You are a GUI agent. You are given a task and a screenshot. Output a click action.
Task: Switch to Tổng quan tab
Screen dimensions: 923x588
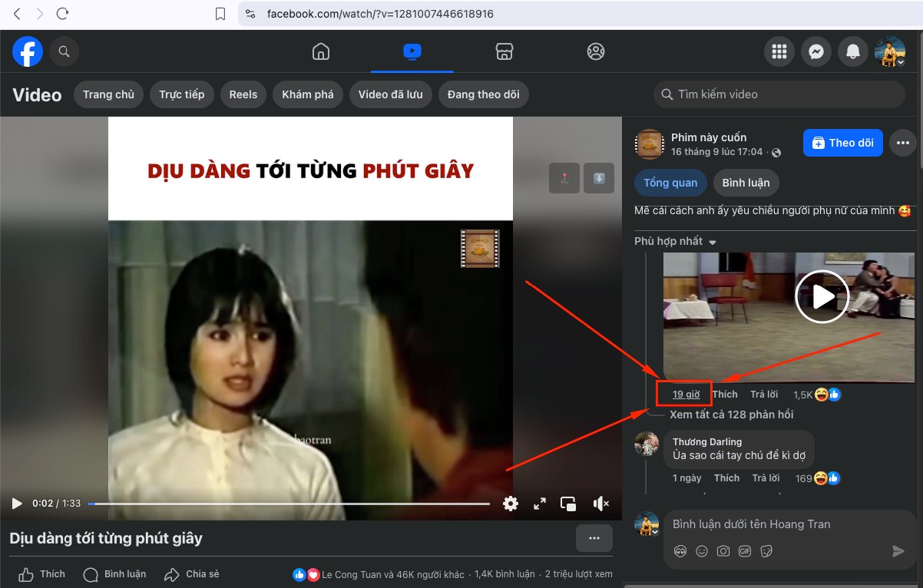point(670,183)
